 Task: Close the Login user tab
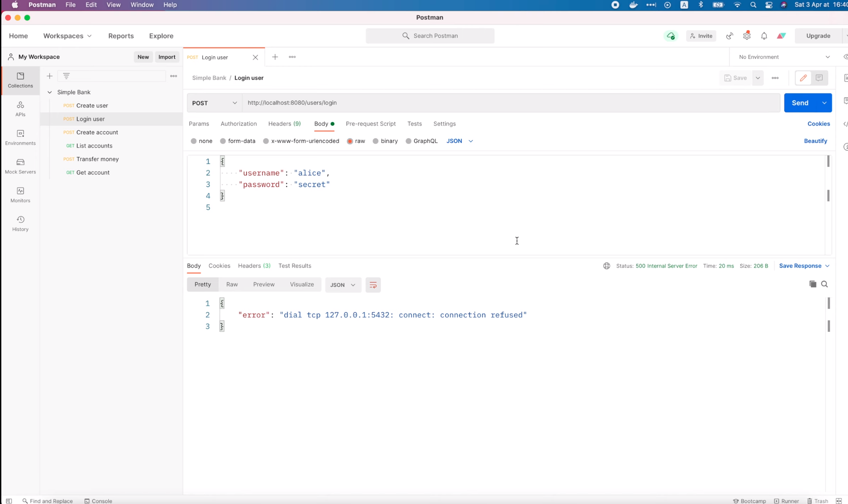click(255, 57)
